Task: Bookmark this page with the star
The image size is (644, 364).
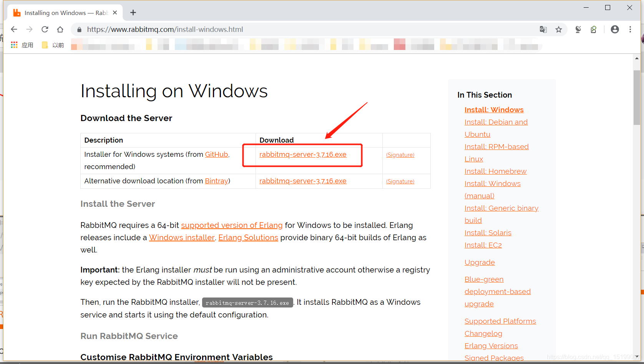Action: coord(559,30)
